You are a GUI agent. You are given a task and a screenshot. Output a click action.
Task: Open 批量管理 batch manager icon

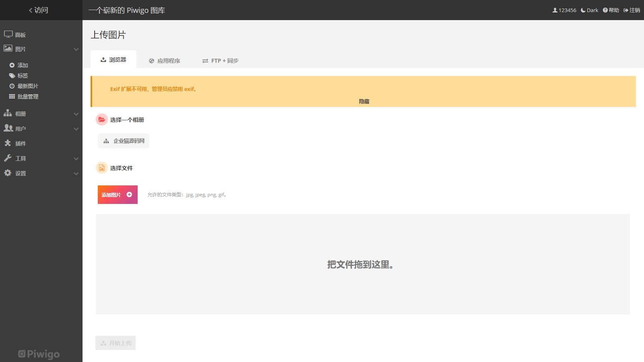(x=11, y=96)
